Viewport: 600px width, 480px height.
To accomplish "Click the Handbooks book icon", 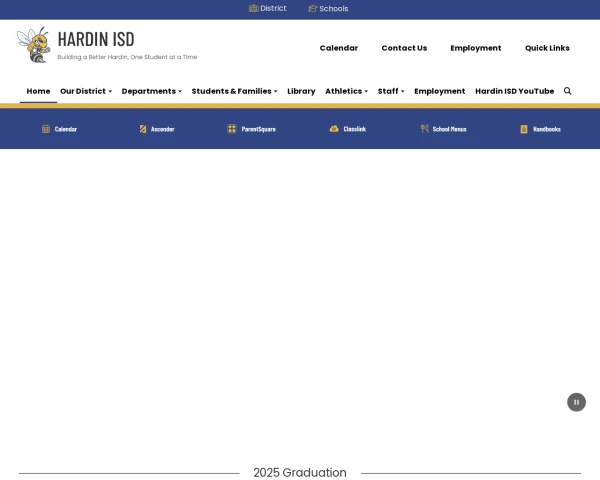I will (524, 129).
